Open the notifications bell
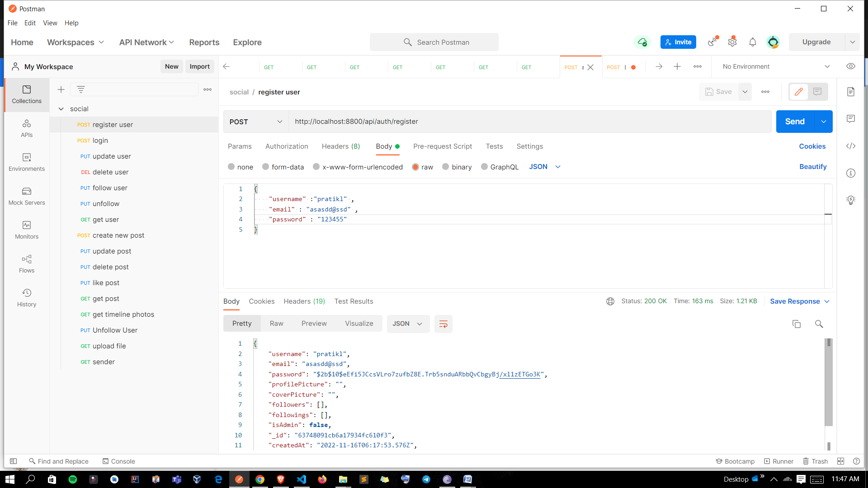The image size is (868, 488). pos(752,42)
